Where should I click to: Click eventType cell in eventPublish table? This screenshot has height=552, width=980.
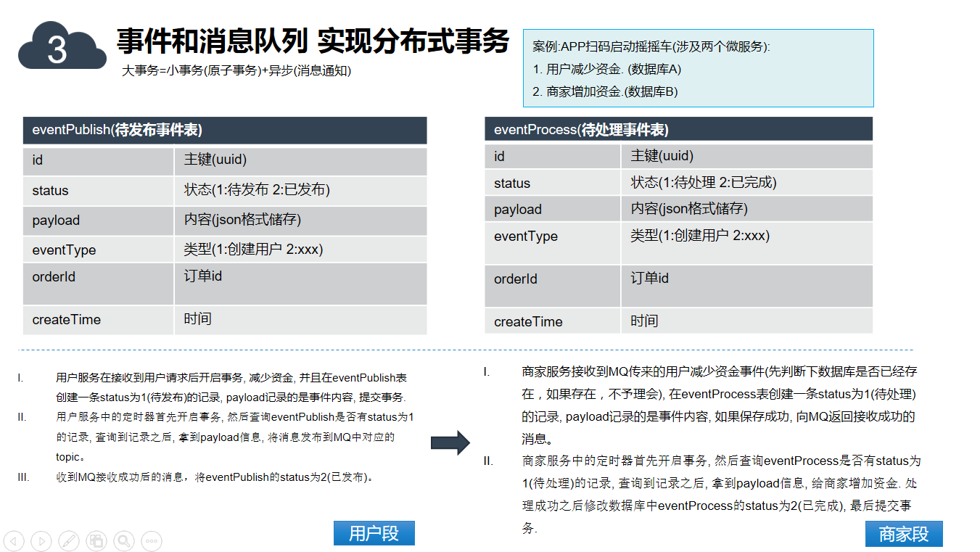tap(98, 250)
